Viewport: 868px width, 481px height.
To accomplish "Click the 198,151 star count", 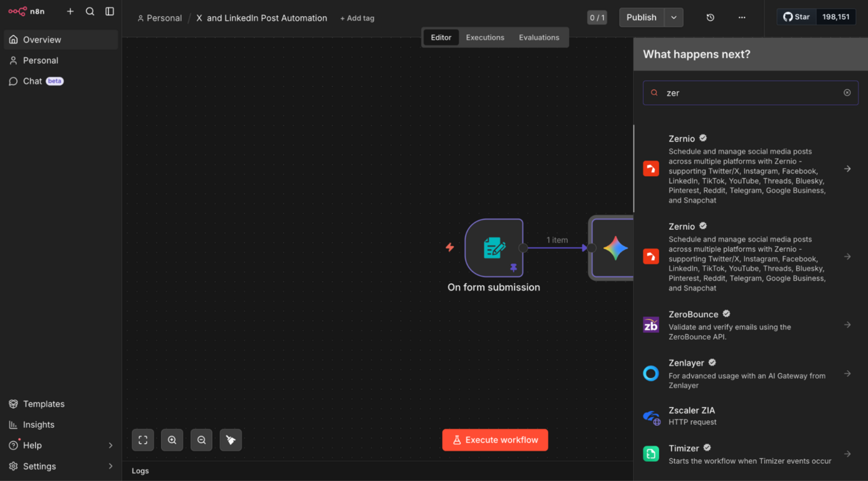I will (836, 17).
